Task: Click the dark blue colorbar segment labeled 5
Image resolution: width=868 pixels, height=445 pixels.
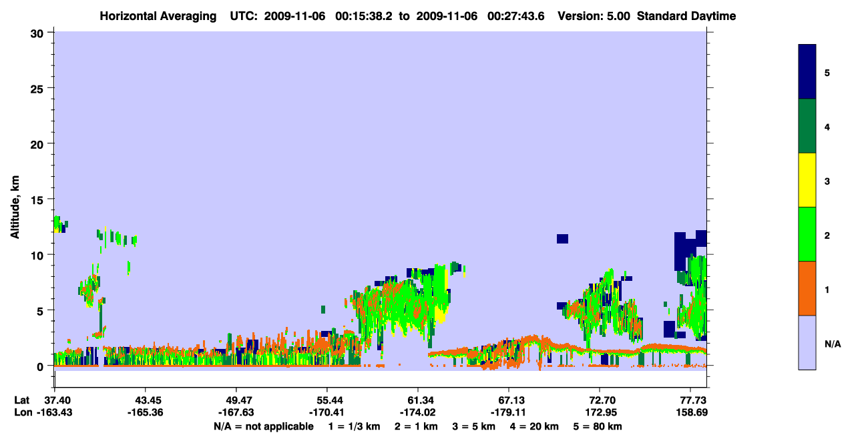Action: (807, 71)
